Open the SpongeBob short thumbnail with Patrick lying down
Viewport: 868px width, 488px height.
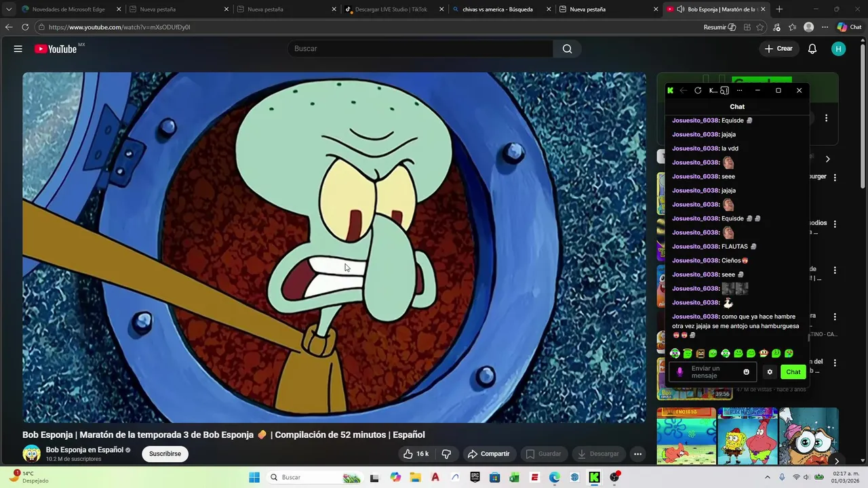[686, 436]
